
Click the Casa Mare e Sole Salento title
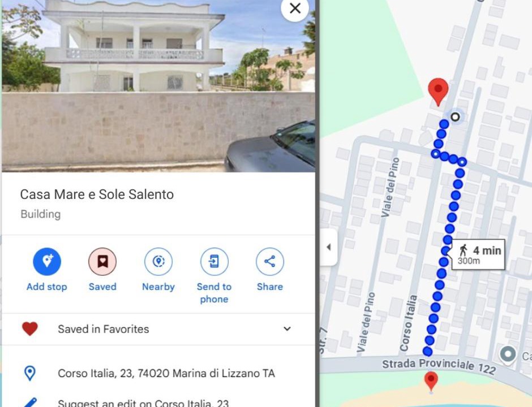click(97, 194)
